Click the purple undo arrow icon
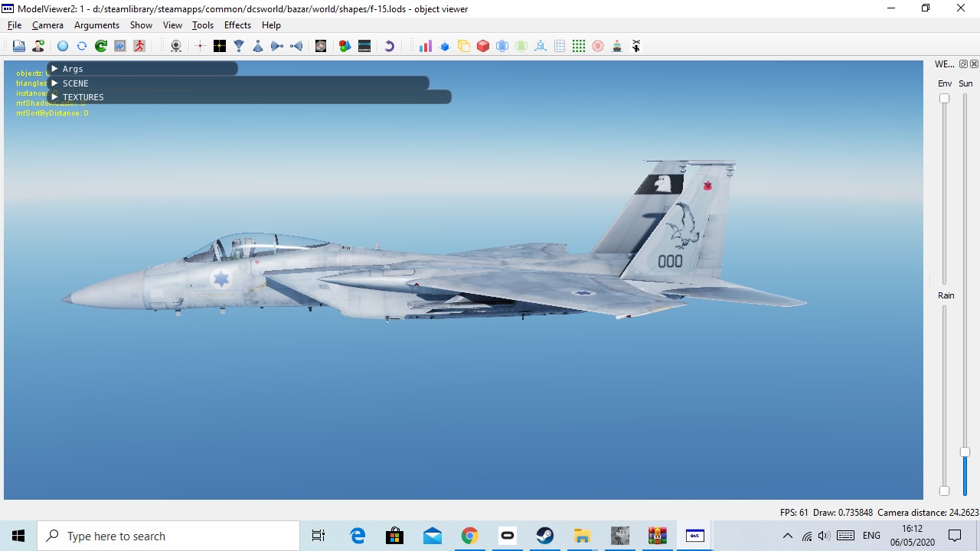980x551 pixels. coord(389,46)
